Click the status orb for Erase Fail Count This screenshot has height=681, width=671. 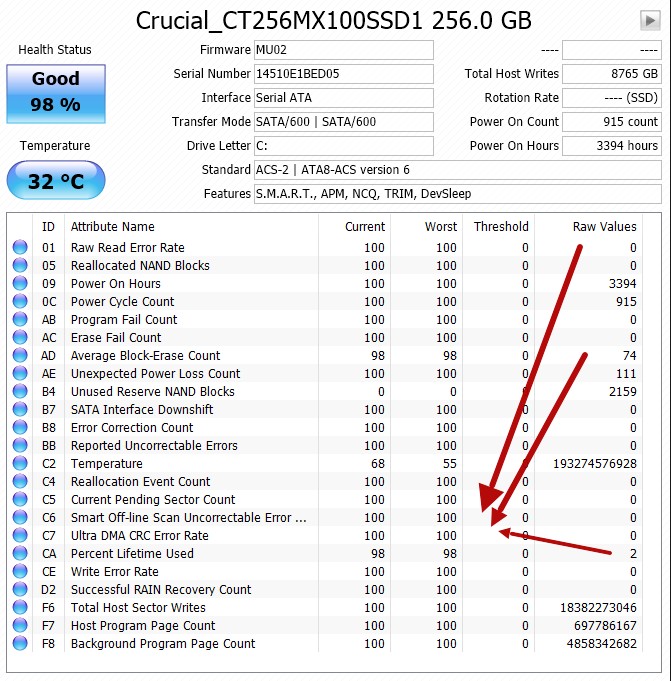click(x=20, y=337)
